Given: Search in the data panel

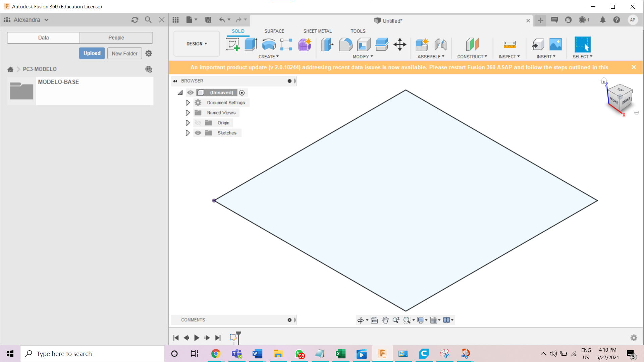Looking at the screenshot, I should click(148, 20).
